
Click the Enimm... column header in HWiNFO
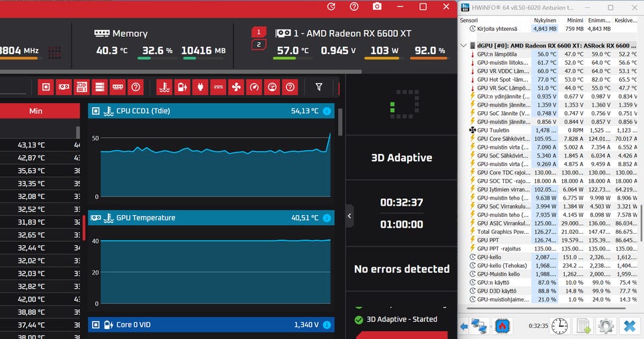click(x=599, y=20)
